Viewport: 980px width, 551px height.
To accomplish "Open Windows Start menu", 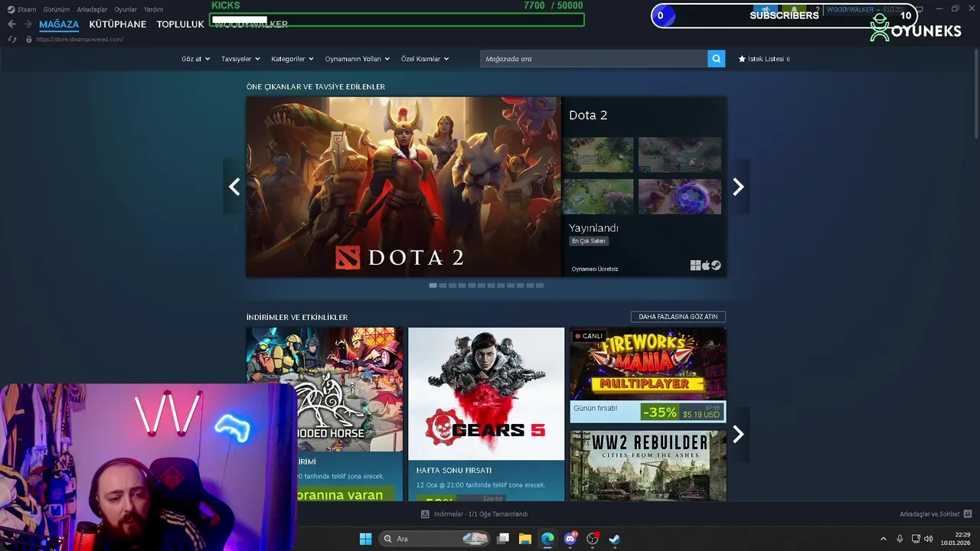I will click(x=365, y=539).
